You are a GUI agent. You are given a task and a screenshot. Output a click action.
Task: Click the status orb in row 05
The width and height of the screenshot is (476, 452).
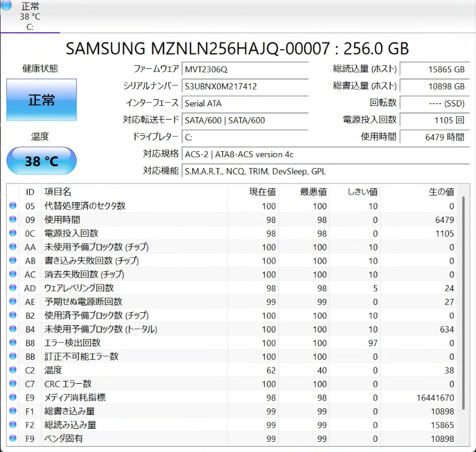13,206
